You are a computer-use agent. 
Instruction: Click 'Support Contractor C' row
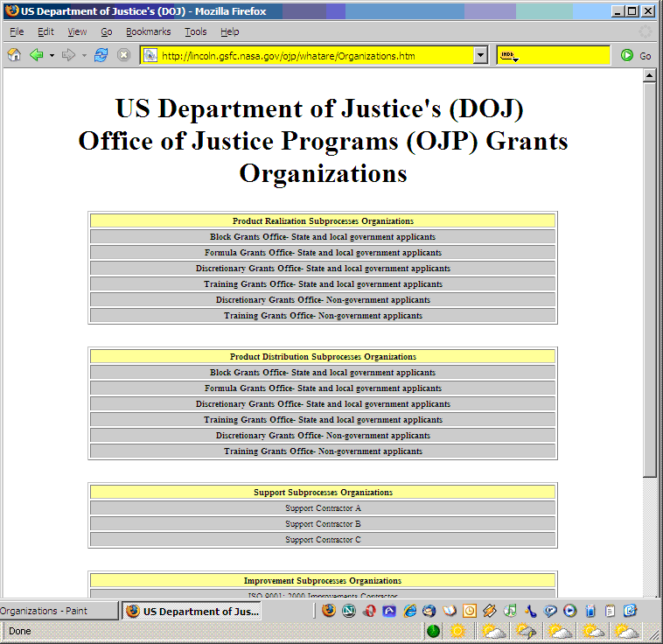click(x=323, y=540)
